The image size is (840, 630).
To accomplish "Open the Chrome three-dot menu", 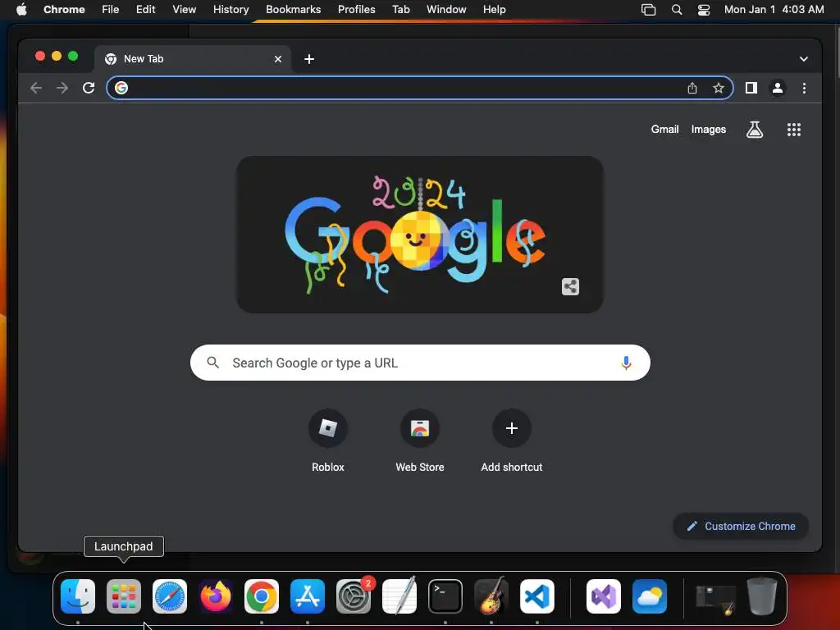I will tap(804, 88).
